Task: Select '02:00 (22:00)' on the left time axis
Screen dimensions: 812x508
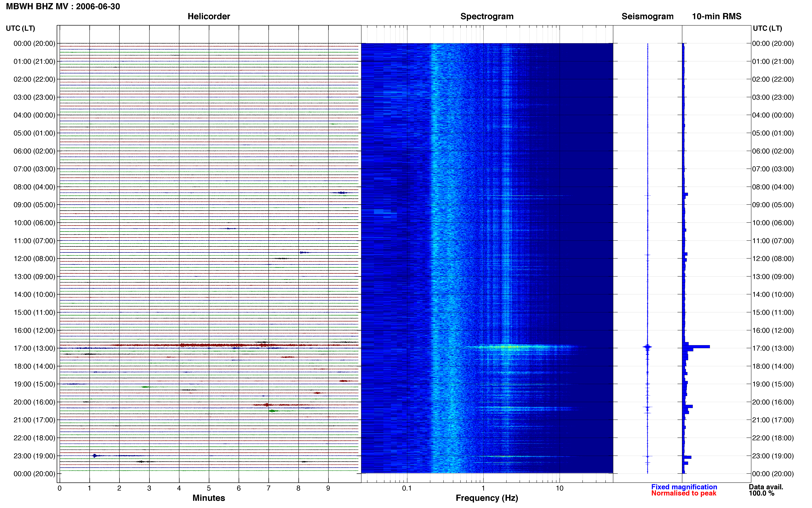Action: click(x=34, y=79)
